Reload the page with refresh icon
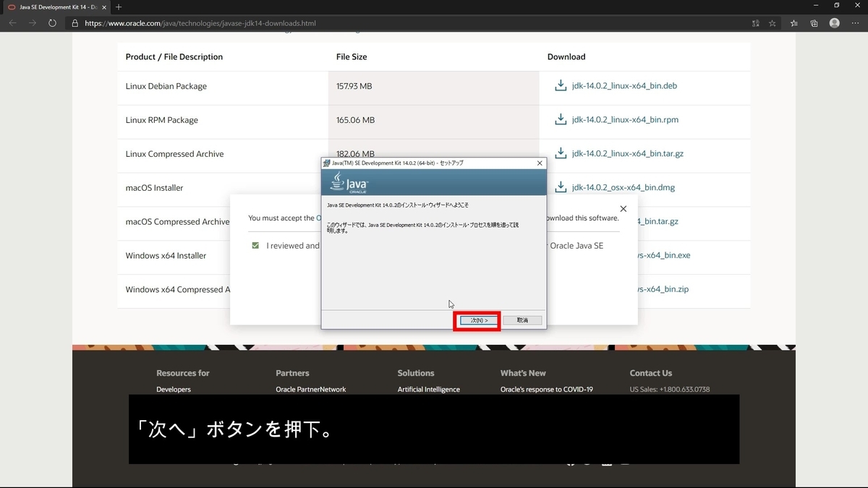868x488 pixels. tap(53, 23)
